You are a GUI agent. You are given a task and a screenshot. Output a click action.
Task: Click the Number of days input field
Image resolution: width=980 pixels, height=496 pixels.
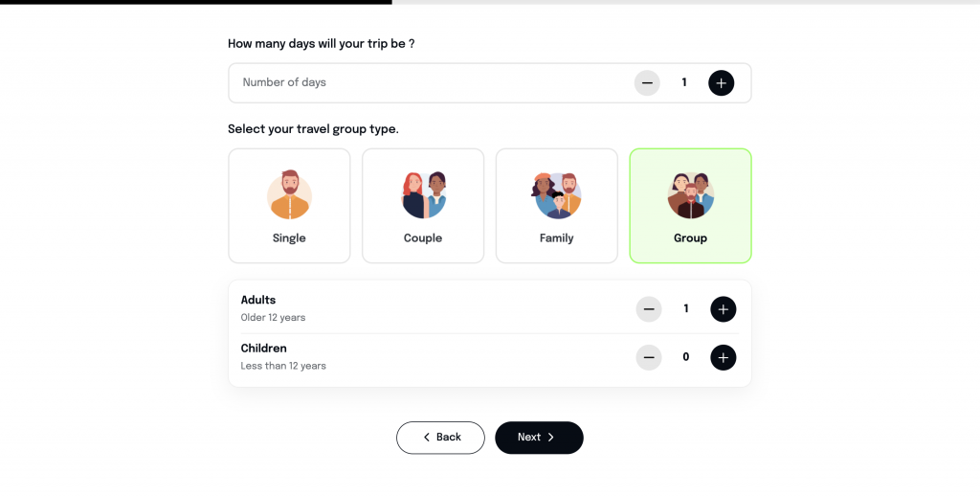click(x=490, y=82)
